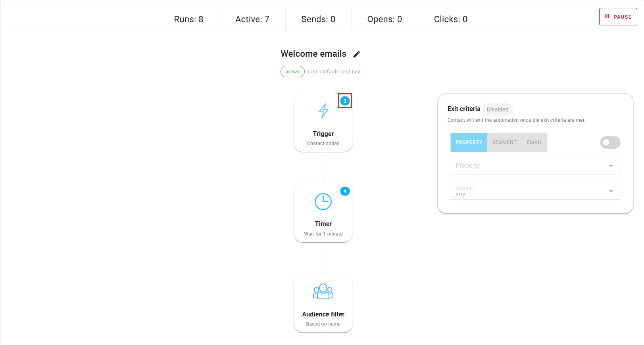Select the PROPERTY tab
Screen dimensions: 644x345
[x=469, y=142]
